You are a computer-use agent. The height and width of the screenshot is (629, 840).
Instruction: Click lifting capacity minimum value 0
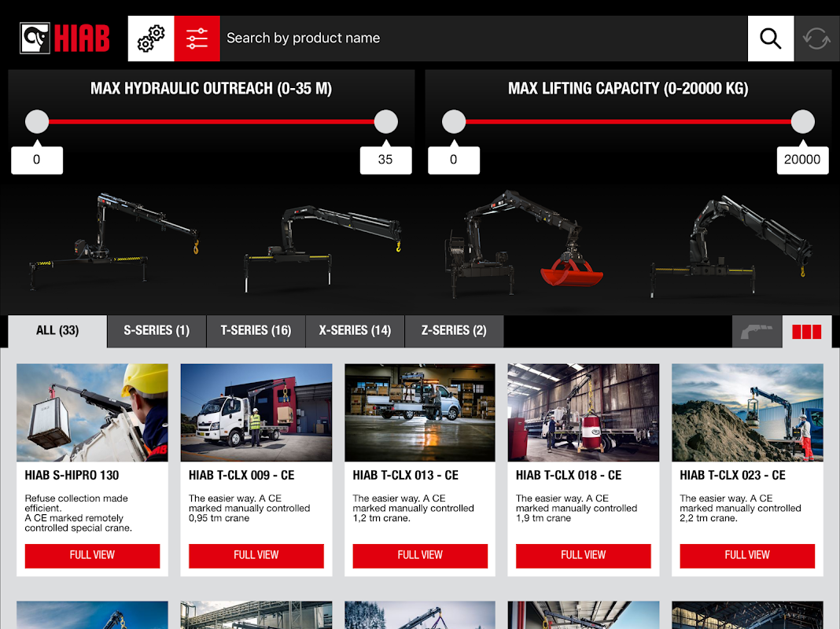pos(454,160)
